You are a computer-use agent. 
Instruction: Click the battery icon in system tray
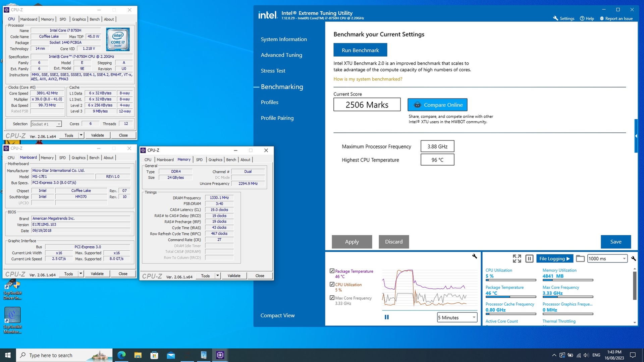pyautogui.click(x=570, y=355)
